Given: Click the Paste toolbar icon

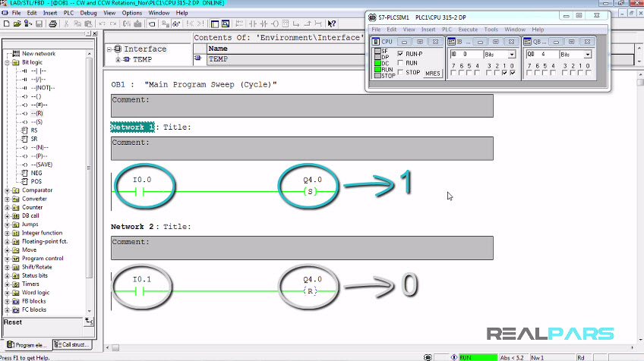Looking at the screenshot, I should [x=88, y=24].
